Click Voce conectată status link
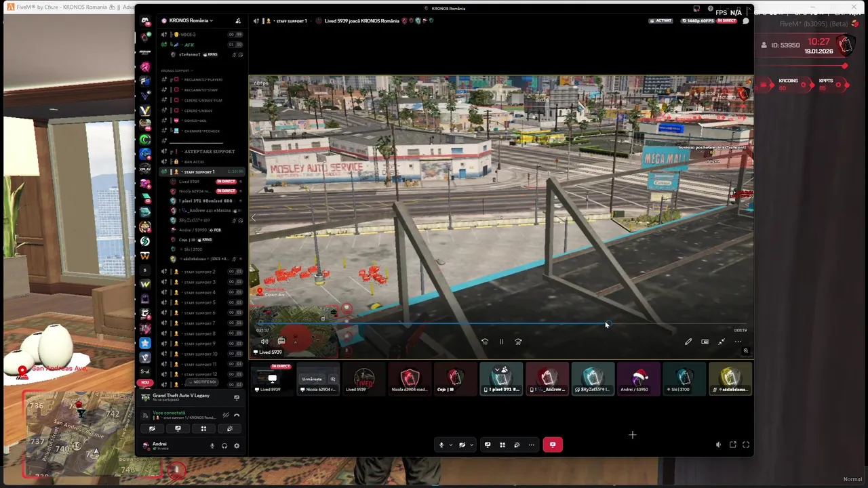This screenshot has height=488, width=868. point(169,413)
